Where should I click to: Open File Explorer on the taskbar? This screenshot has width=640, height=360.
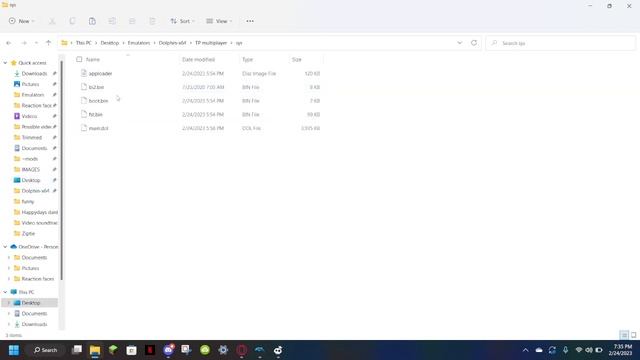(95, 350)
